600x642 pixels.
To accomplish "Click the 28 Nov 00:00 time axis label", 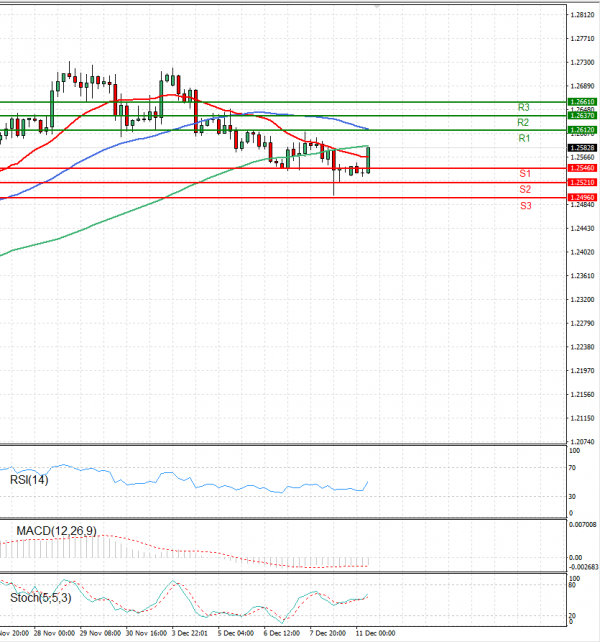I will pos(54,633).
